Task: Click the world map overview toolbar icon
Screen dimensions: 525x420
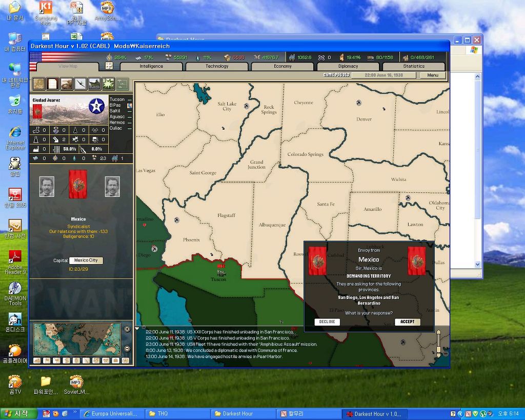Action: pos(38,84)
